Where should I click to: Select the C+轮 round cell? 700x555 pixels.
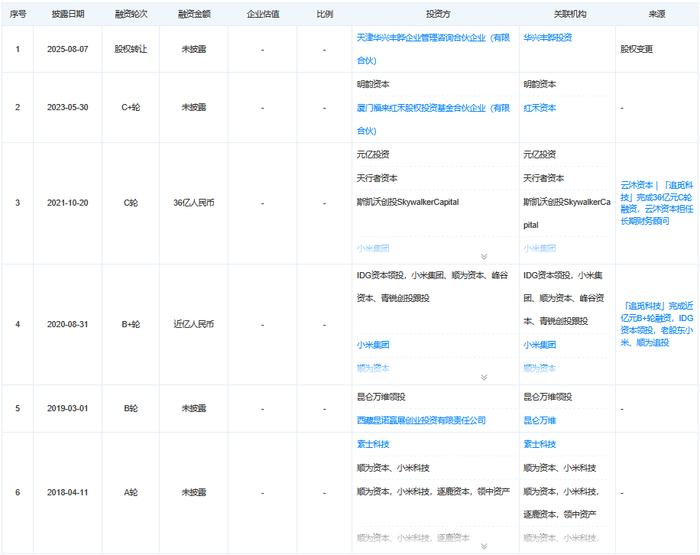click(131, 107)
